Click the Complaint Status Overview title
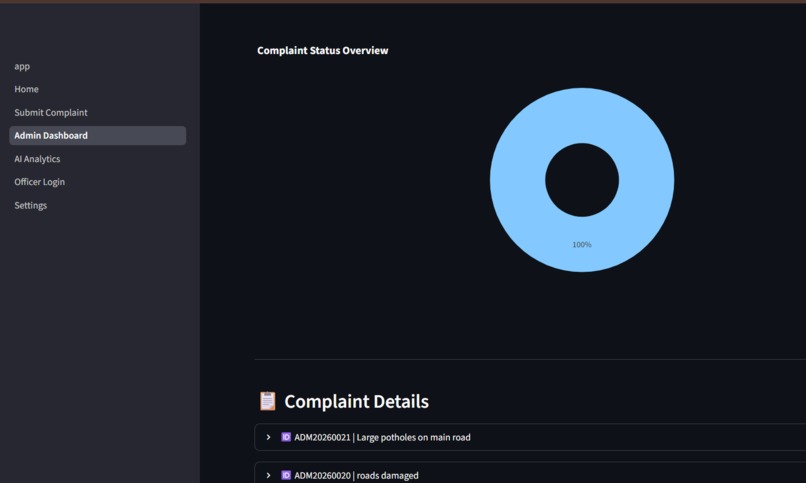 [x=322, y=50]
